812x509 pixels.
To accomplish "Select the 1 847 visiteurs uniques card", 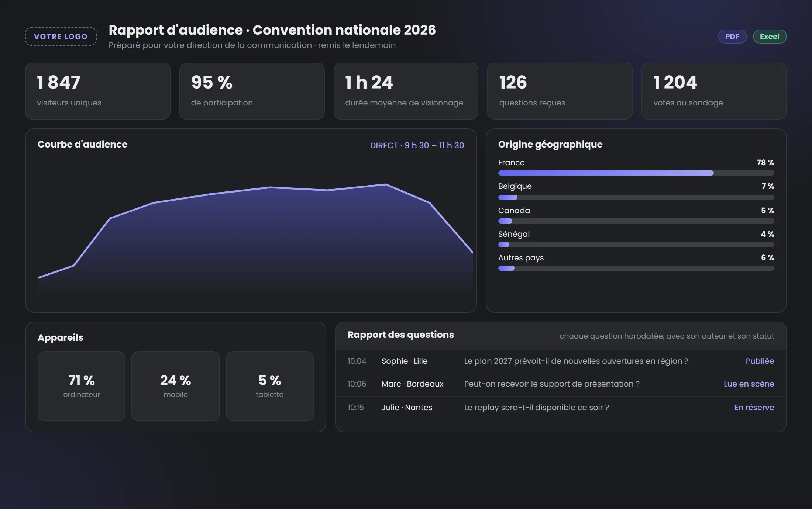I will click(98, 91).
